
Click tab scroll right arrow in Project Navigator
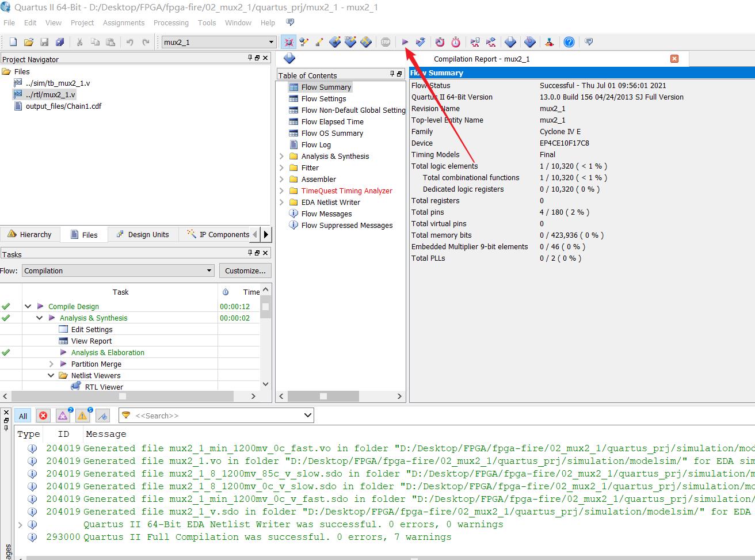coord(266,234)
